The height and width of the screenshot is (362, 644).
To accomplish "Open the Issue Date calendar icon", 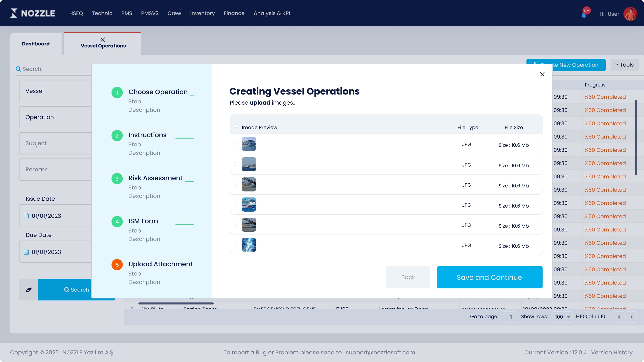I will (x=26, y=216).
